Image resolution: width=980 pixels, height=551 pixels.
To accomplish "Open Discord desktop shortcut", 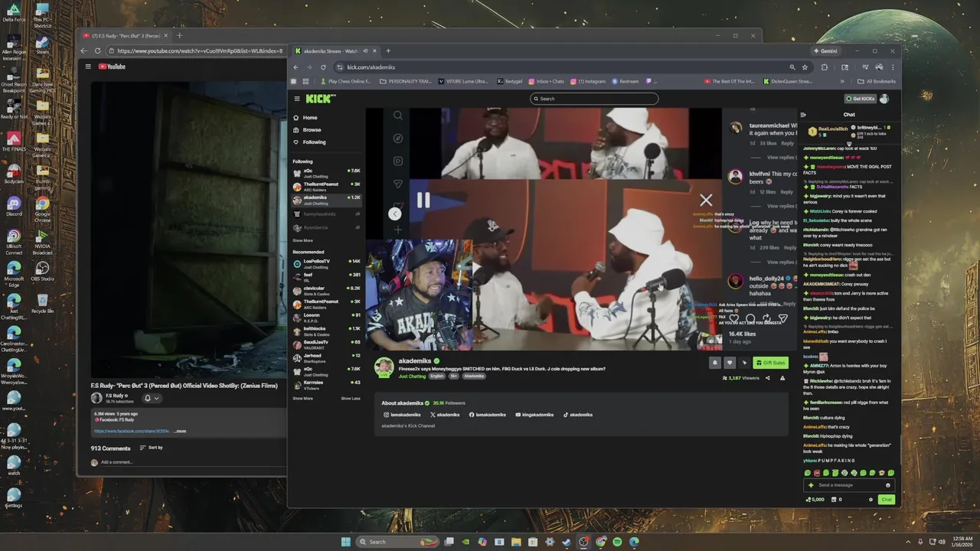I will tap(13, 206).
